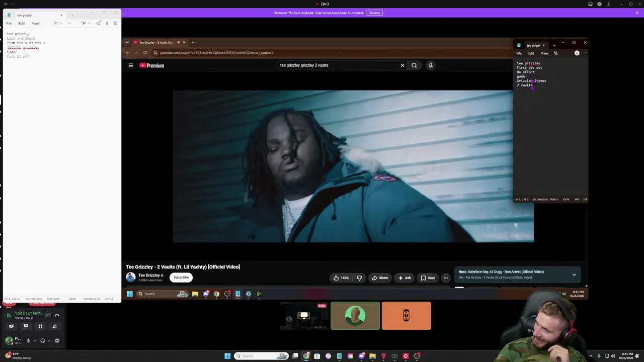Open the list formatting dropdown in left Notepad

point(86,23)
